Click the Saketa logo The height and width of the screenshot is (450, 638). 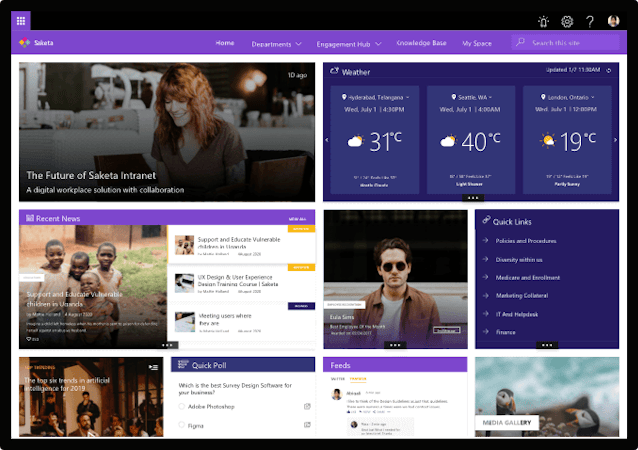coord(24,43)
